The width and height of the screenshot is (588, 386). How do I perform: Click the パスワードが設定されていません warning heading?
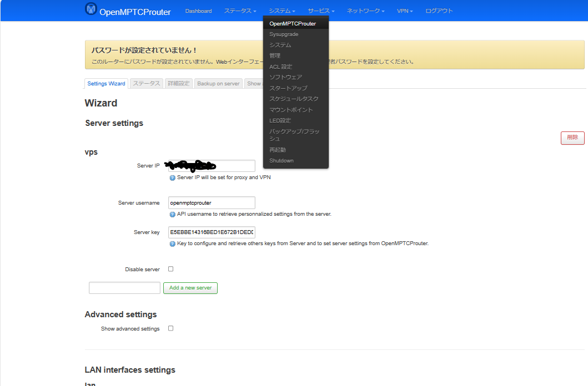144,50
